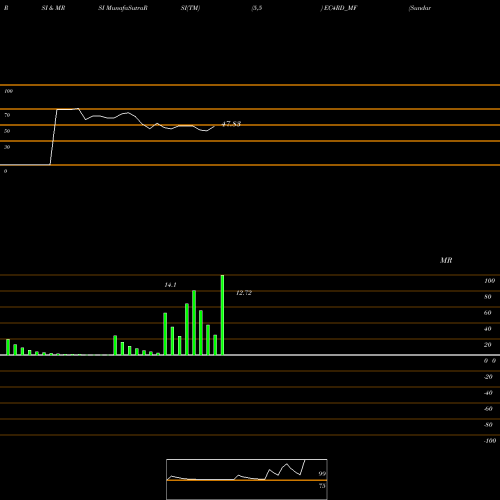The width and height of the screenshot is (500, 500).
Task: Click the 12.72 value label
Action: (244, 293)
